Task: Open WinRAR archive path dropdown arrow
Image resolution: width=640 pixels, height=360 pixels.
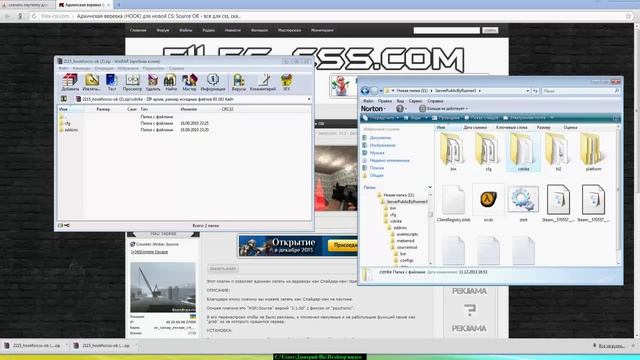Action: [309, 99]
